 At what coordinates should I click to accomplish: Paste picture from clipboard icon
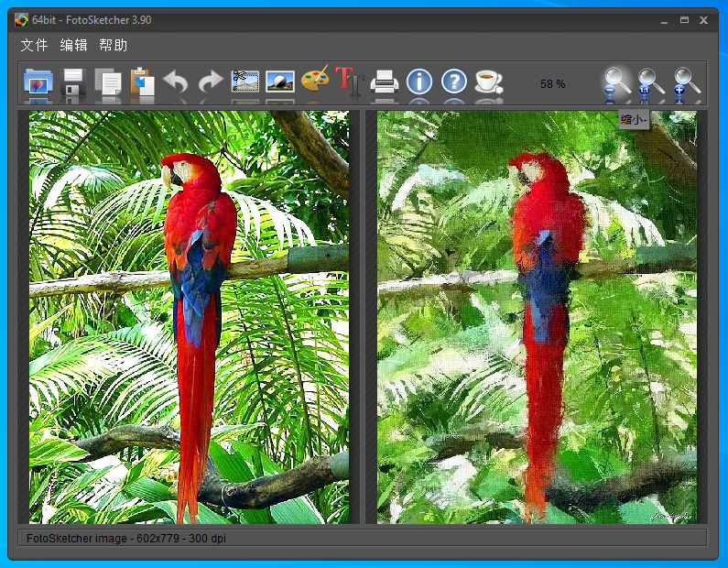click(142, 82)
